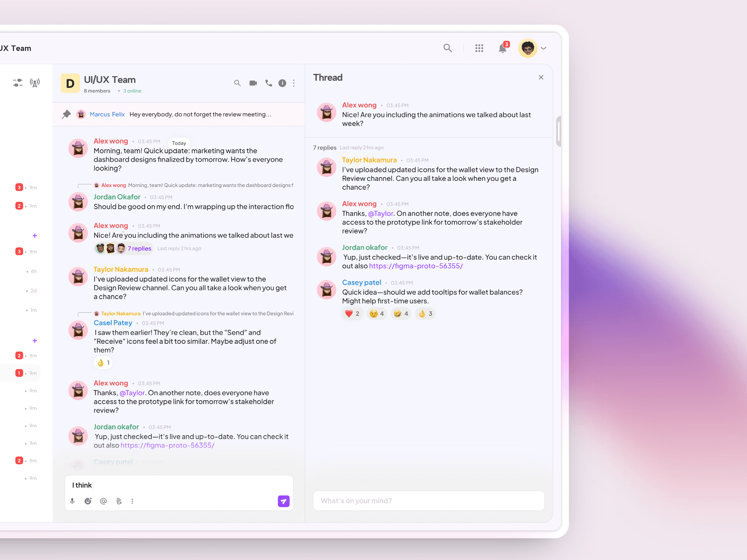Open composer more options three-dot menu

tap(132, 501)
